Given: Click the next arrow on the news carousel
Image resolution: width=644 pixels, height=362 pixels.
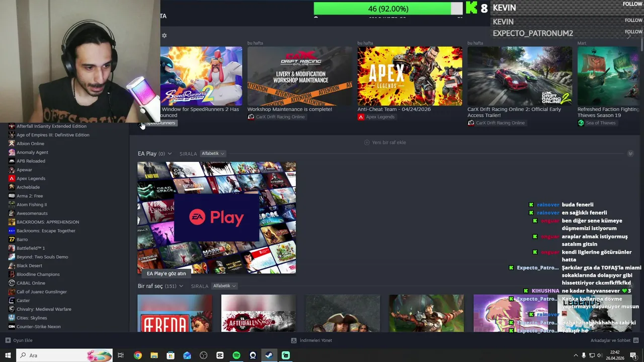Looking at the screenshot, I should [629, 36].
